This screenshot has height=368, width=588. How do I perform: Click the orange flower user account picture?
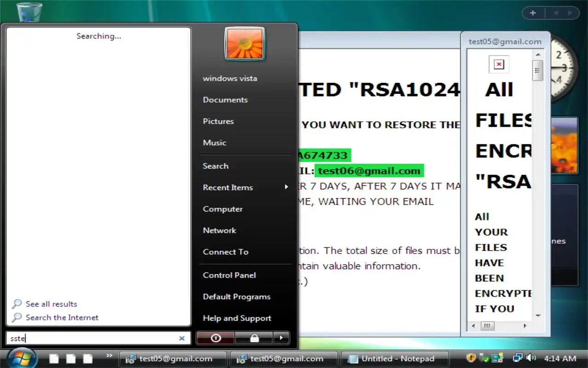point(244,44)
